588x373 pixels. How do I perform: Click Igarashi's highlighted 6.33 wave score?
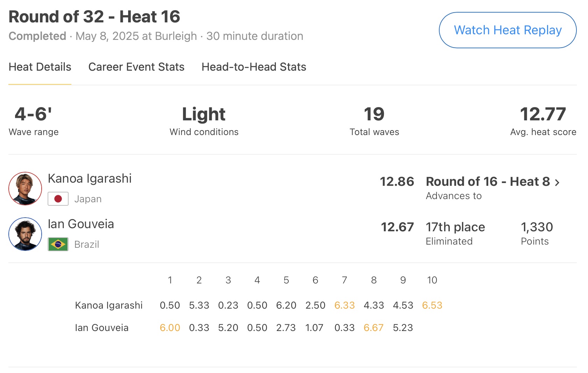coord(344,305)
